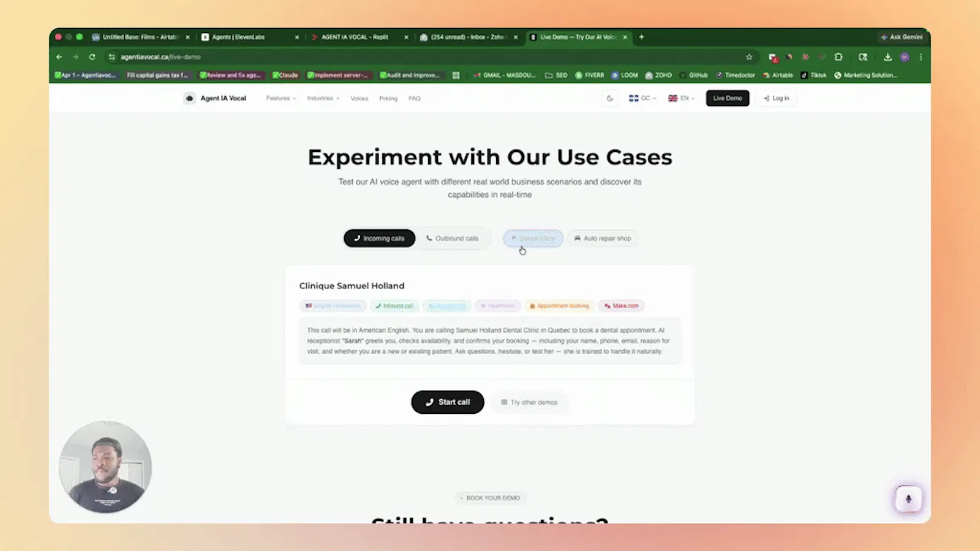
Task: Select the Outbound calls toggle
Action: pos(453,238)
